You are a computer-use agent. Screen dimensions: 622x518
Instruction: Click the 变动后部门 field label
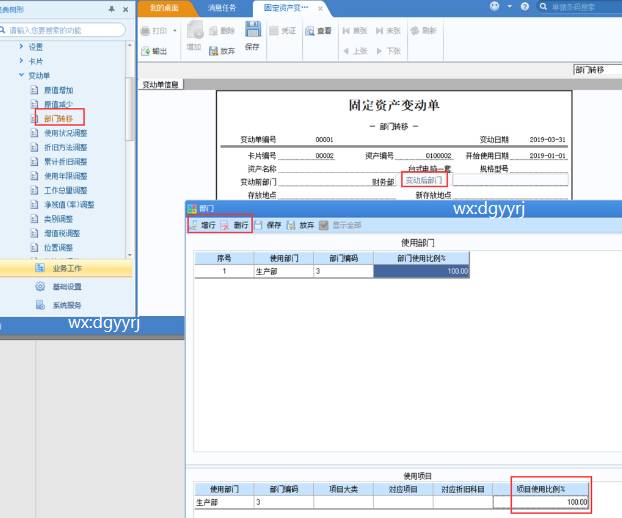[x=423, y=181]
